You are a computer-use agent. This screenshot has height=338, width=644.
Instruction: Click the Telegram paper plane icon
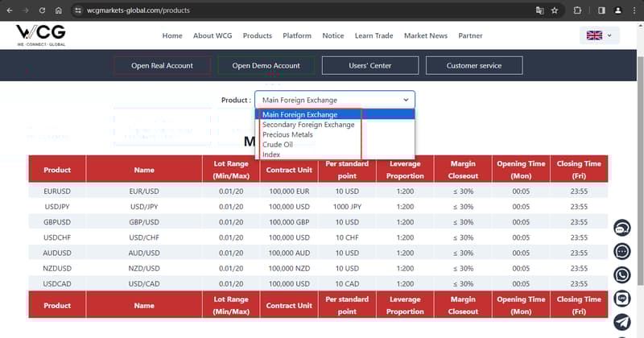click(621, 322)
